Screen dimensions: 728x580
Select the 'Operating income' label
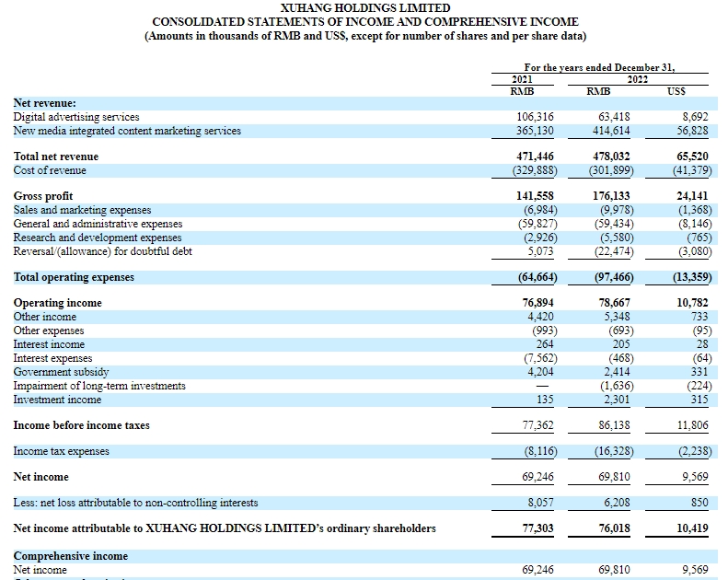(x=58, y=303)
